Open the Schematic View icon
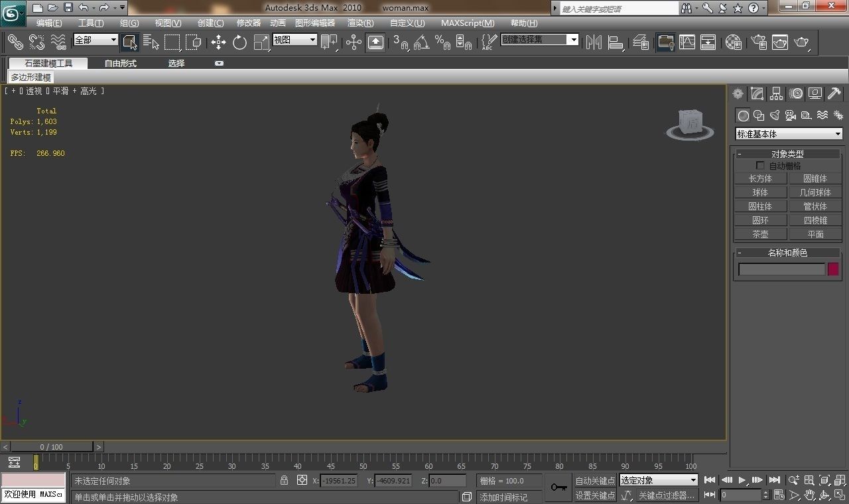This screenshot has width=849, height=504. click(708, 42)
